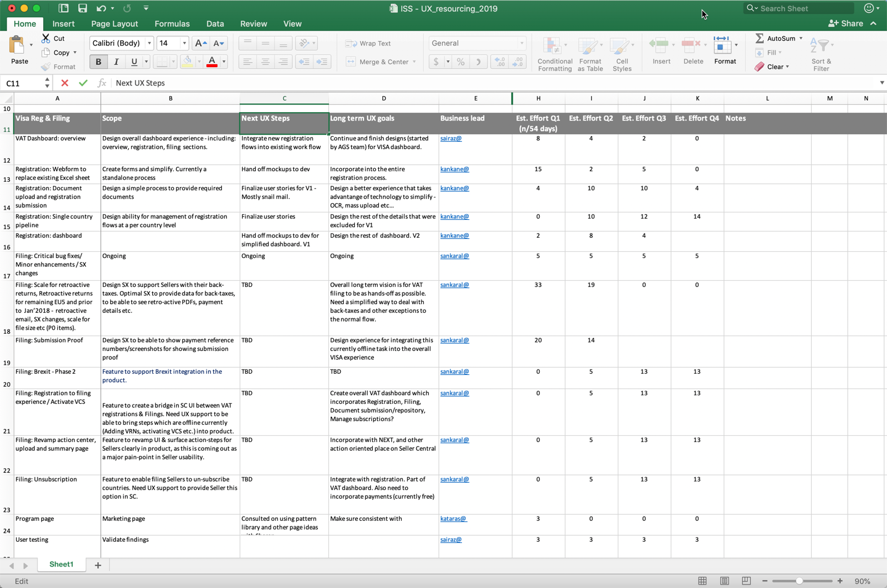Open the Insert ribbon tab

63,24
